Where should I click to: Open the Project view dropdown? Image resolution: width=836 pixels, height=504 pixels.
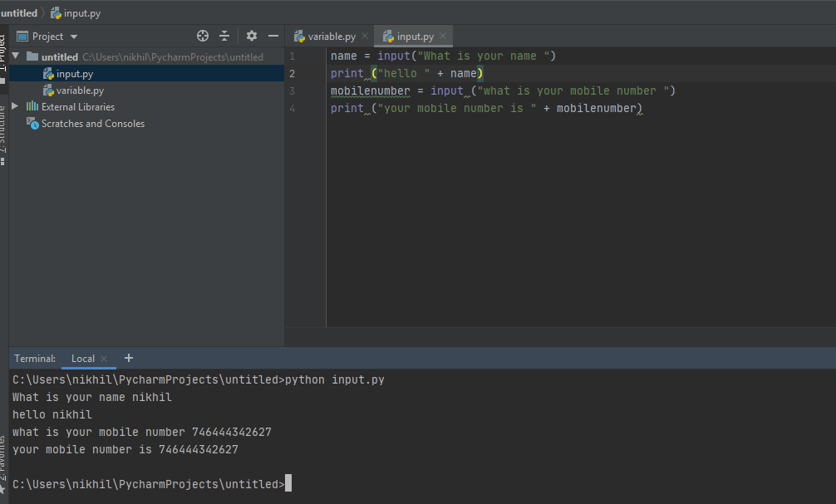[74, 37]
